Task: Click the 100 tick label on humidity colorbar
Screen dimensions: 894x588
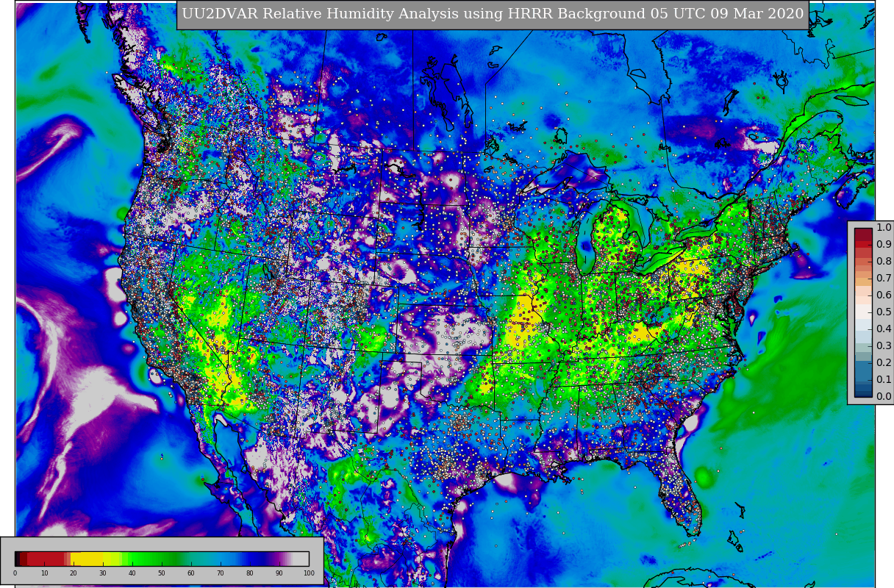Action: pyautogui.click(x=309, y=573)
